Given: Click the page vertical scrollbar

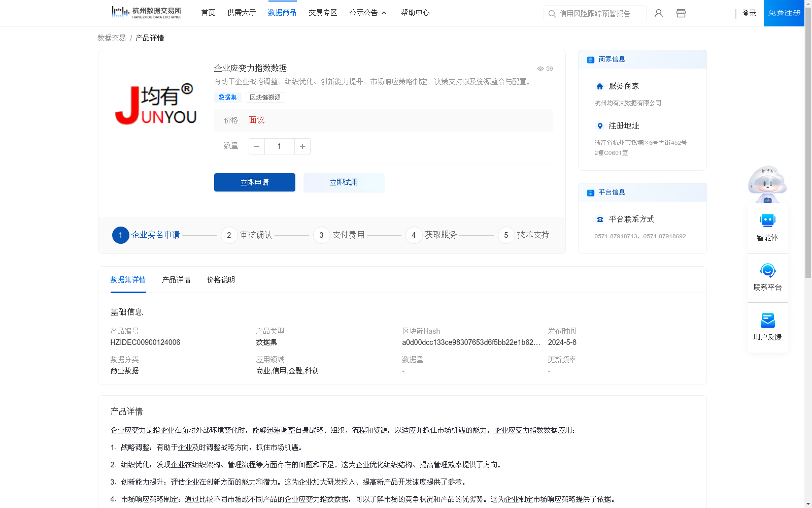Looking at the screenshot, I should [x=808, y=142].
